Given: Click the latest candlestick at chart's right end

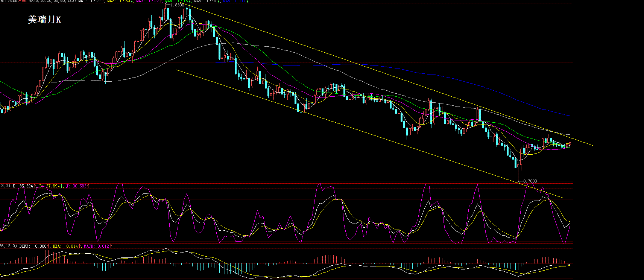Looking at the screenshot, I should pyautogui.click(x=570, y=143).
